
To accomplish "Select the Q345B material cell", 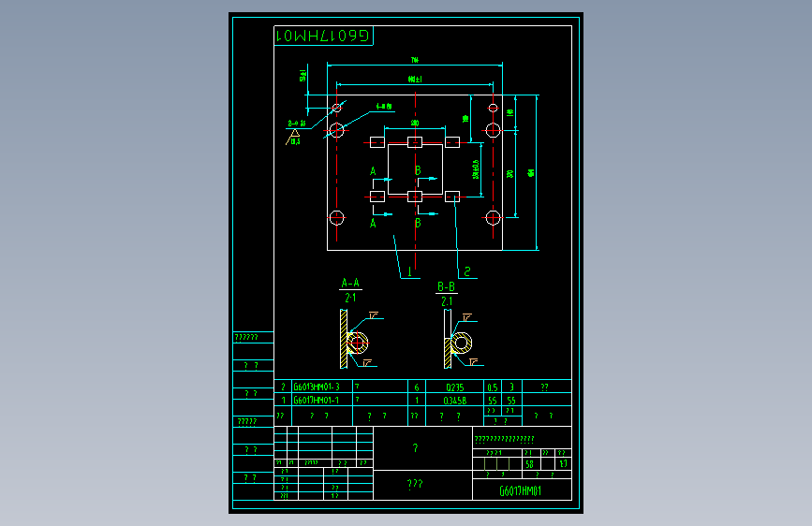I will point(454,401).
